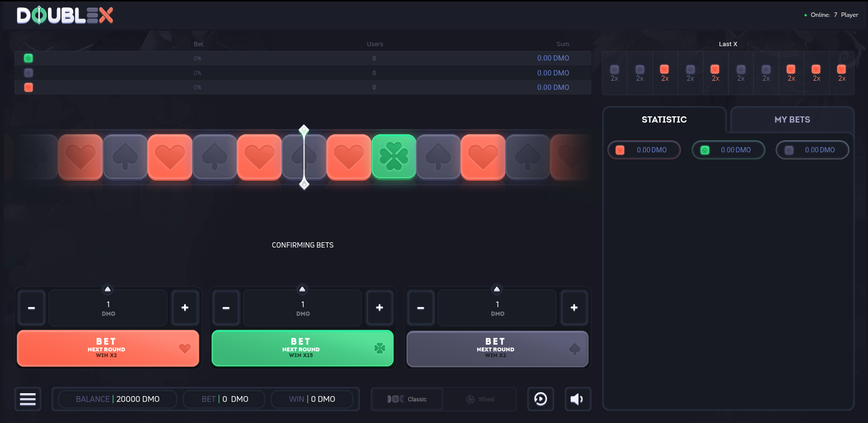Image resolution: width=868 pixels, height=423 pixels.
Task: Click the red heart icon in bet table
Action: [x=28, y=87]
